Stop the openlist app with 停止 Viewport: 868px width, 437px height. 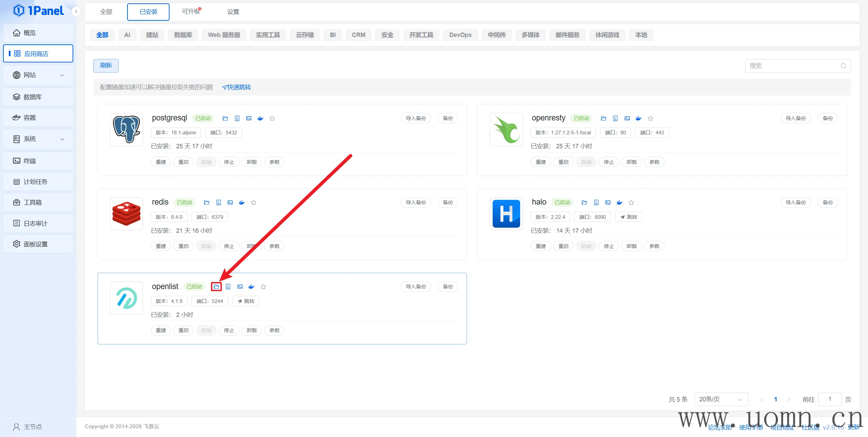coord(229,330)
